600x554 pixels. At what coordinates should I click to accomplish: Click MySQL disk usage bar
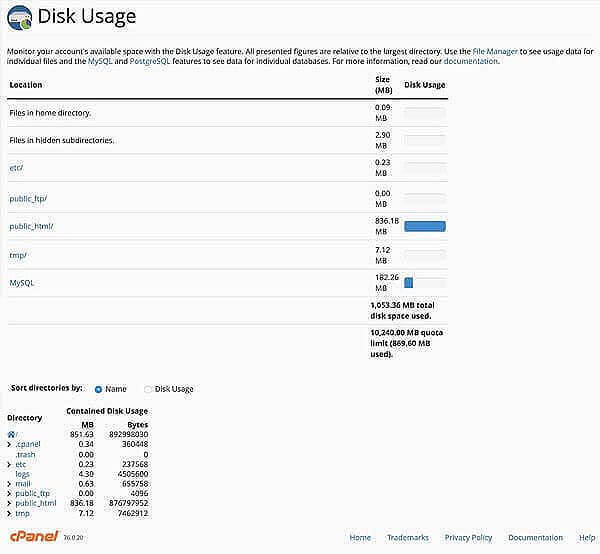[425, 283]
